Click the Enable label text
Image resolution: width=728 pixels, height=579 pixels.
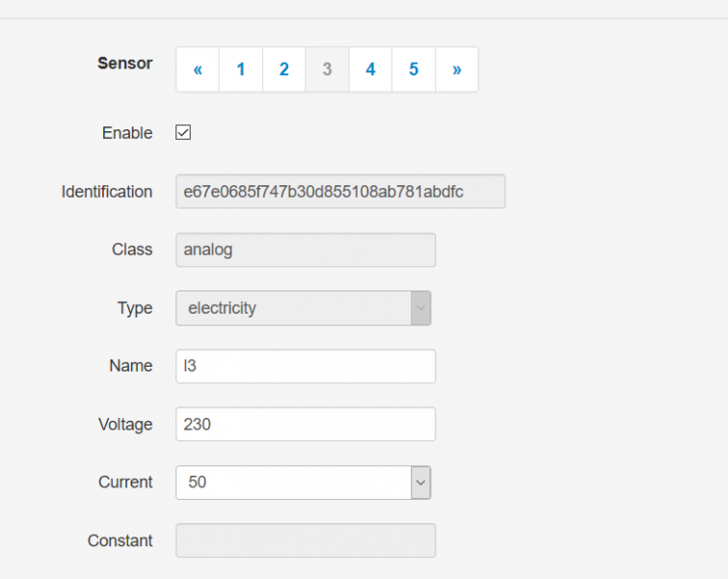tap(127, 133)
